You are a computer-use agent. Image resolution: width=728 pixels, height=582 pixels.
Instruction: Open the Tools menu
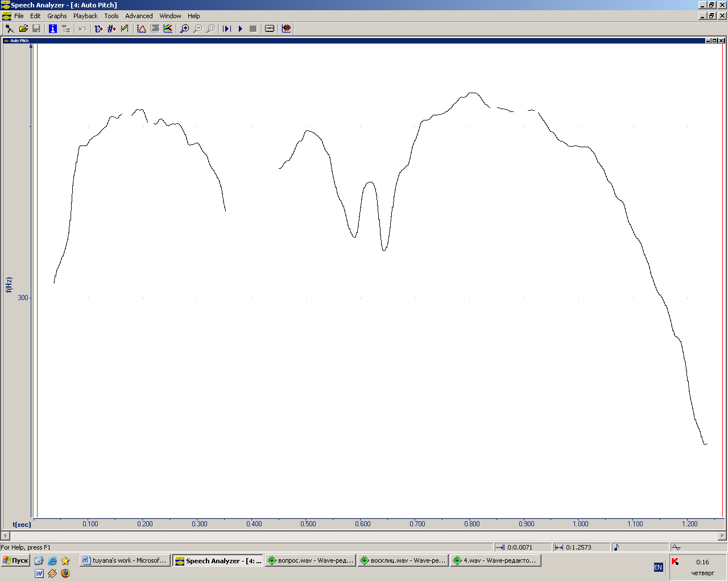point(111,16)
